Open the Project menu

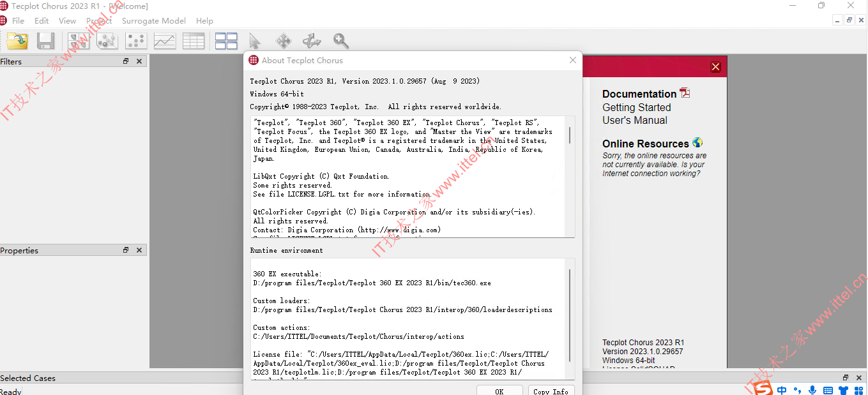coord(99,20)
